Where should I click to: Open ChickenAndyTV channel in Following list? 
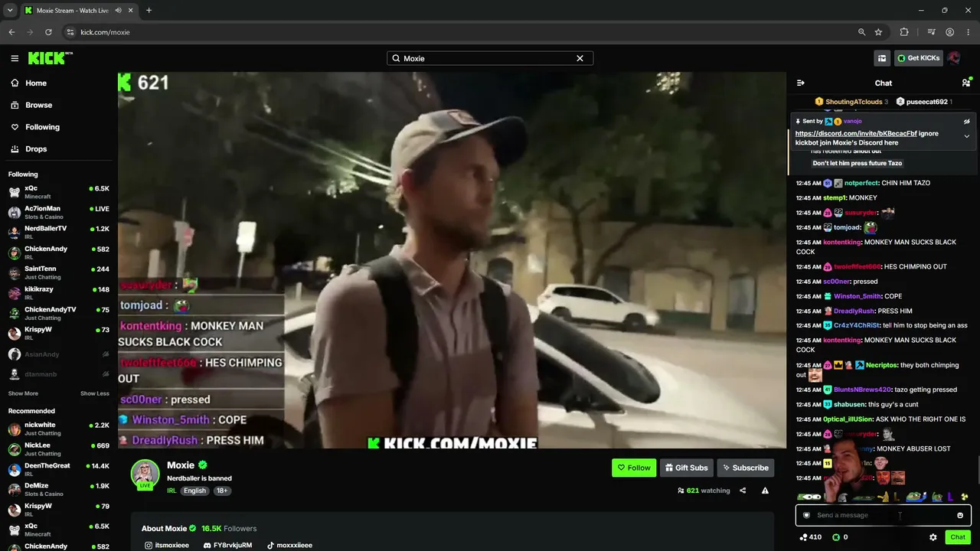click(58, 313)
